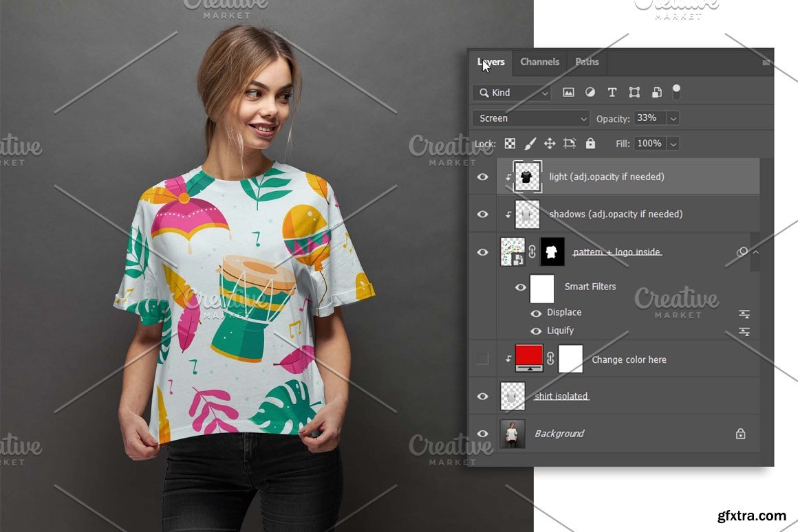
Task: Switch to the Paths tab
Action: click(587, 62)
